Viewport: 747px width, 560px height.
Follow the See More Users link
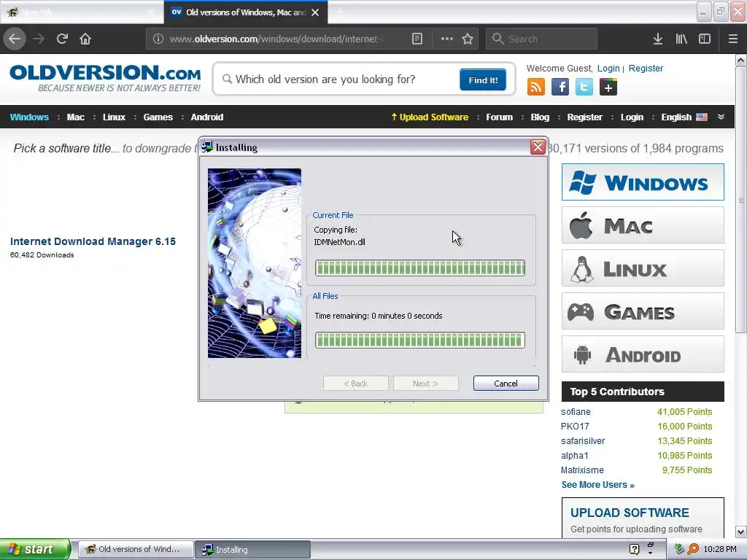598,485
